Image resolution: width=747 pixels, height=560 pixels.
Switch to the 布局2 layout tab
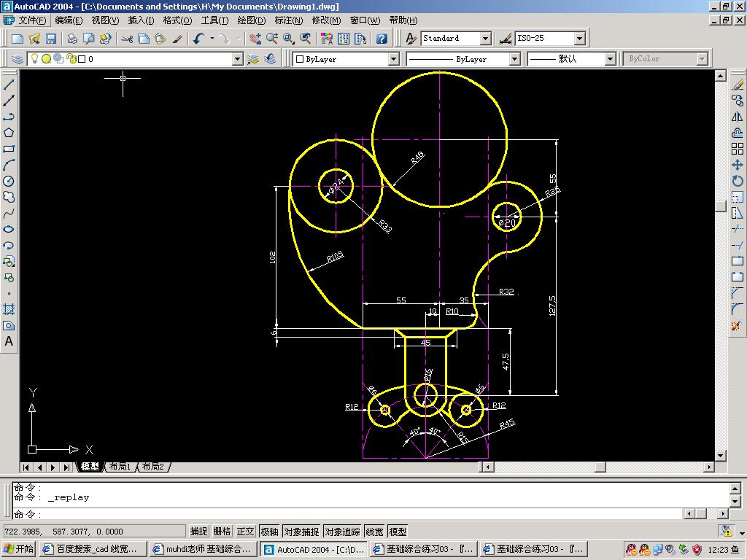(153, 467)
